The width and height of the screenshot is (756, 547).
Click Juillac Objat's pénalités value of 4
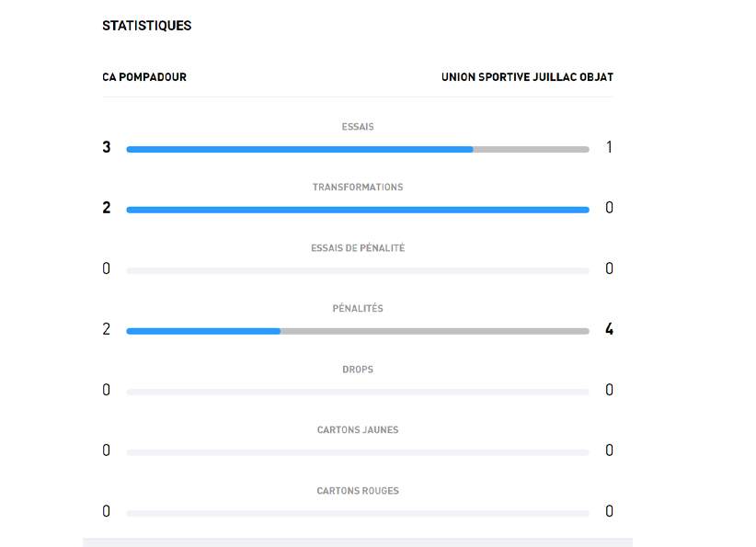609,329
